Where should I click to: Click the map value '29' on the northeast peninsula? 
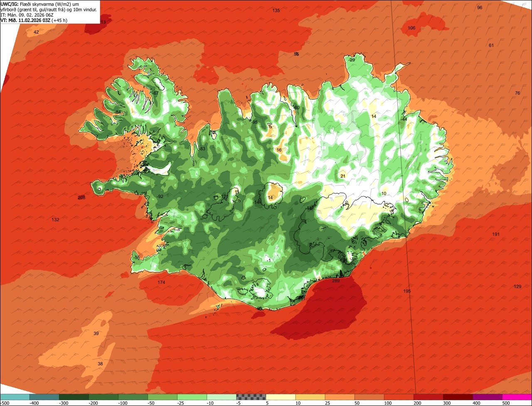tap(352, 60)
